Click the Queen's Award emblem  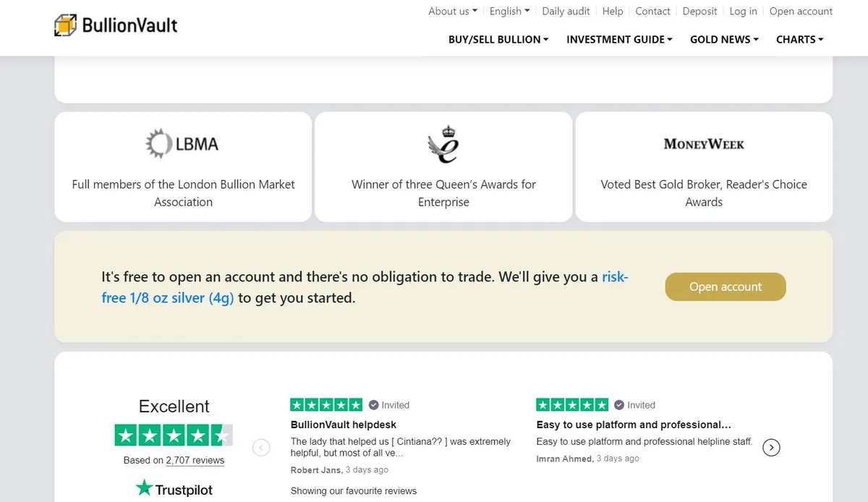click(443, 144)
